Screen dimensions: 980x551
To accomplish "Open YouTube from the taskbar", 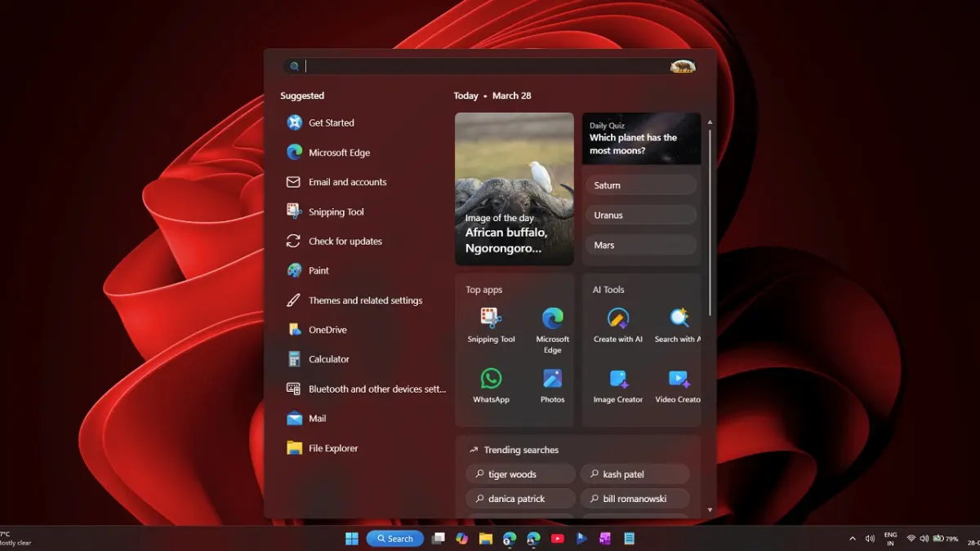I will point(558,538).
